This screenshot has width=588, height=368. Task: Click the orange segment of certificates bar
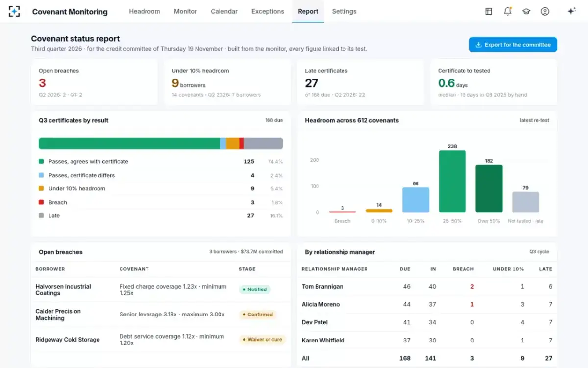point(233,143)
